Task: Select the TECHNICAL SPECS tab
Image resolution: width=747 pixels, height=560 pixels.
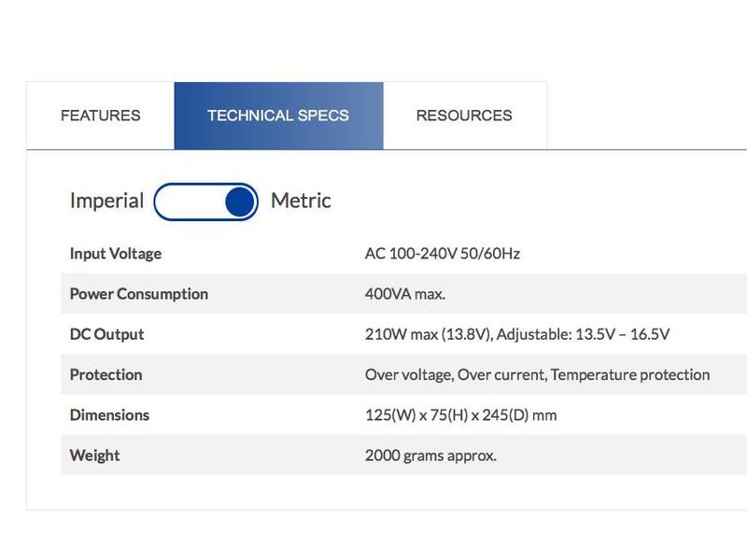Action: coord(277,116)
